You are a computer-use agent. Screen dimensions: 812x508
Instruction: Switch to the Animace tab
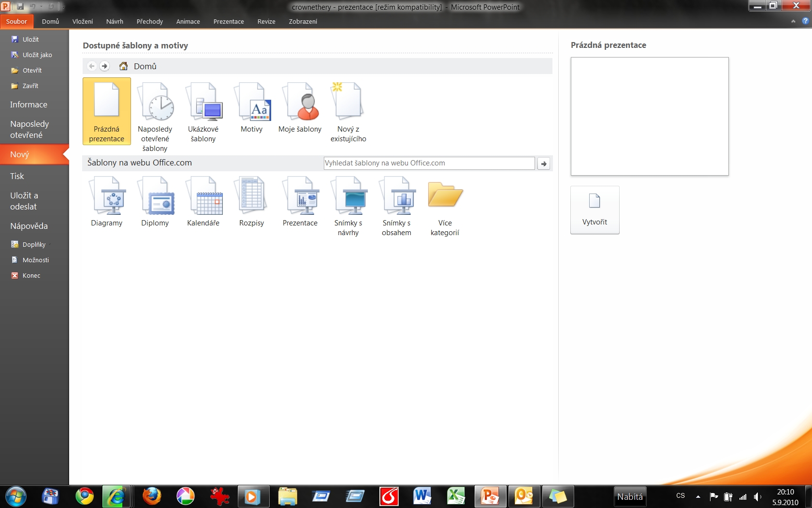(188, 21)
